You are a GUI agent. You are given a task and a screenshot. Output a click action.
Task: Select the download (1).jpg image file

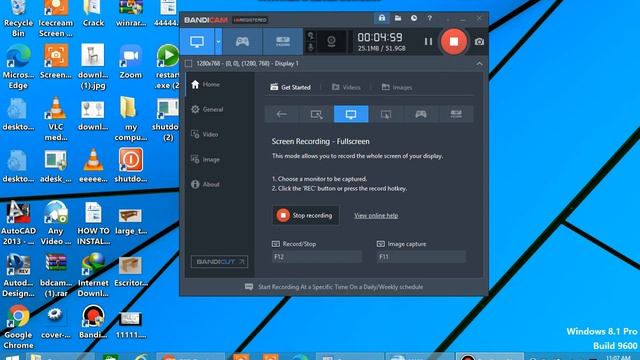click(x=93, y=67)
